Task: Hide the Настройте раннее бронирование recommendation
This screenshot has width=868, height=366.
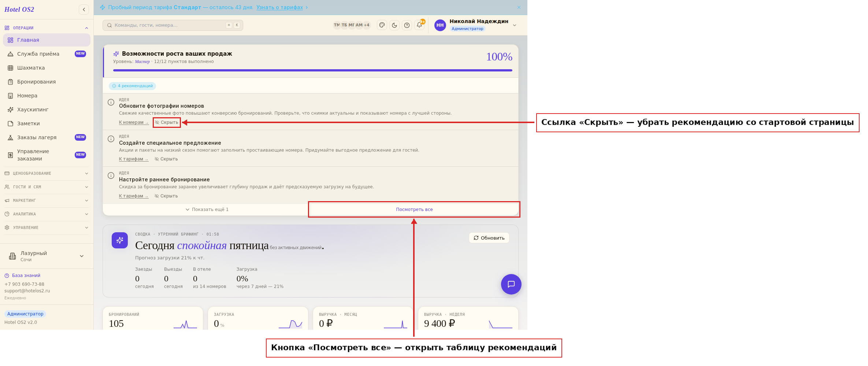Action: click(166, 196)
